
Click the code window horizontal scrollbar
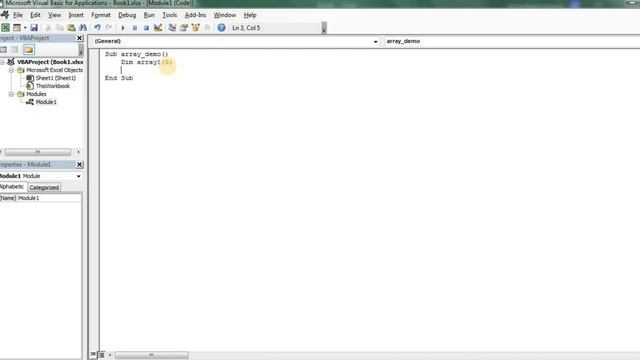[x=151, y=355]
